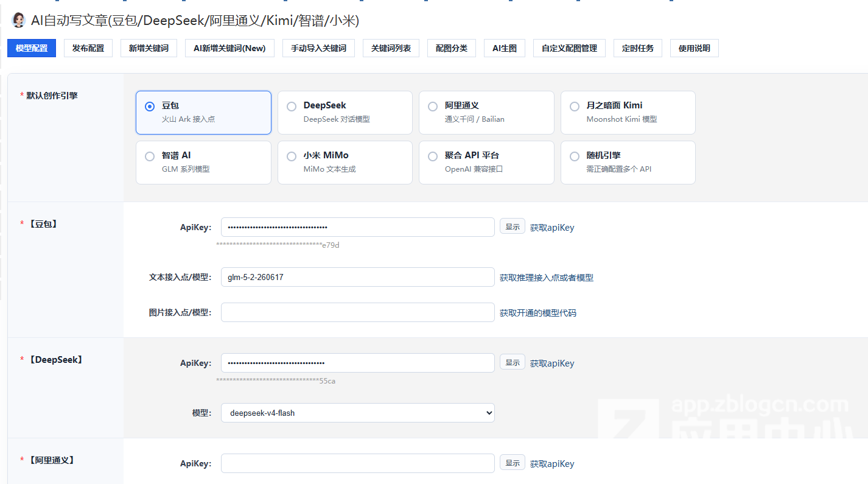Select the 阿里通义 engine radio option
The image size is (868, 484).
(433, 107)
